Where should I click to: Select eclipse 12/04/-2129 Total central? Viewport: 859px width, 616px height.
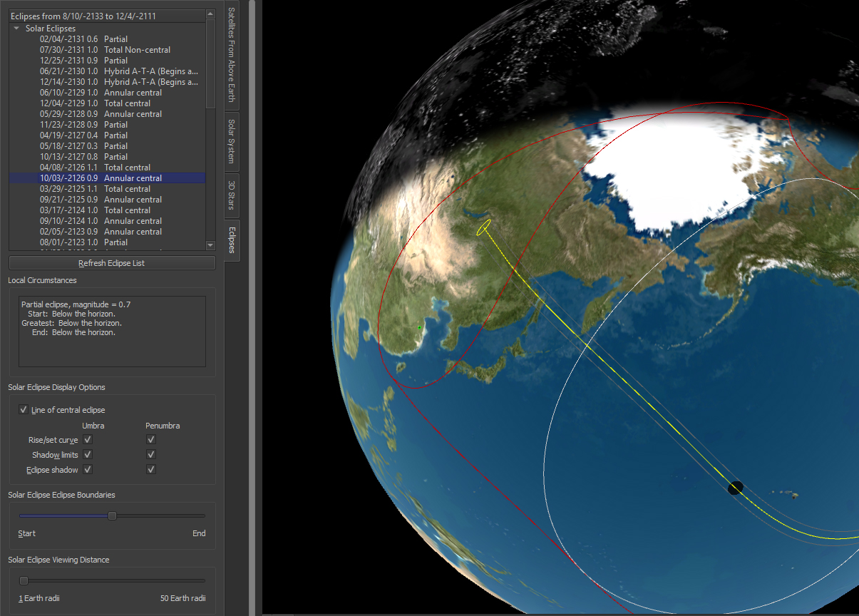click(x=107, y=103)
